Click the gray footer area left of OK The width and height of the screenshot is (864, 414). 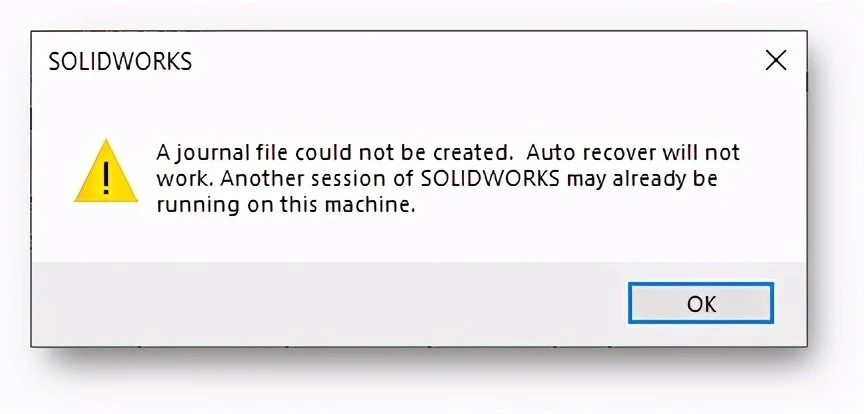331,304
